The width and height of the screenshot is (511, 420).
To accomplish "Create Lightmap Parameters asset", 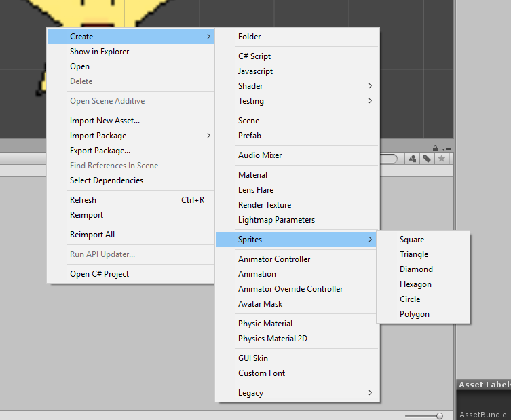I will pyautogui.click(x=297, y=220).
